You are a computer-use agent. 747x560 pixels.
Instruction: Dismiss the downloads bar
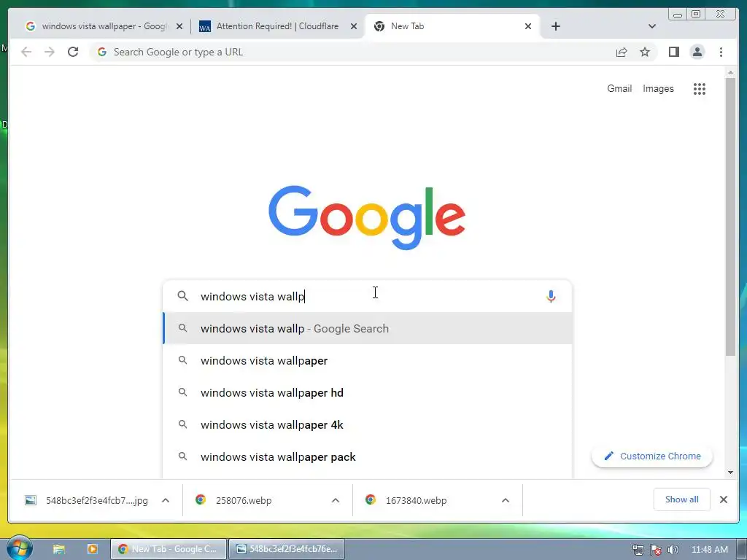(723, 499)
